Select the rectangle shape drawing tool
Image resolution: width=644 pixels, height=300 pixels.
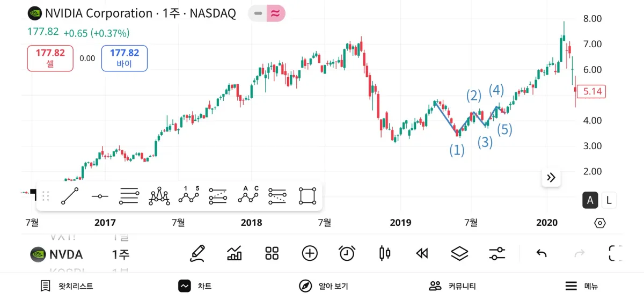click(308, 196)
